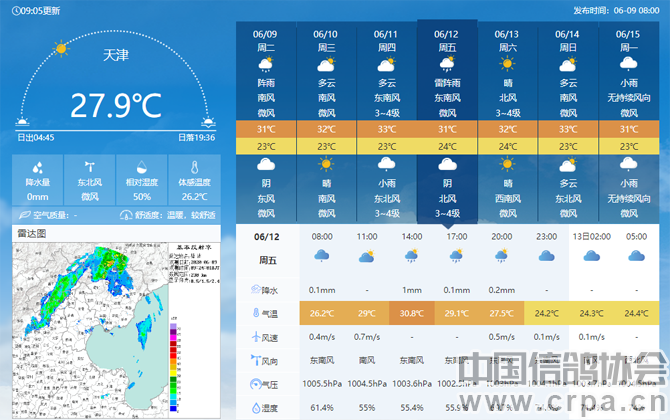
Task: Click the clock icon beside 09:05更新
Action: point(14,10)
